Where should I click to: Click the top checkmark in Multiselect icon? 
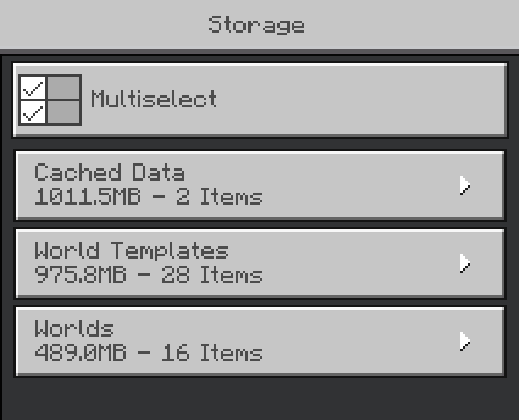pyautogui.click(x=33, y=88)
